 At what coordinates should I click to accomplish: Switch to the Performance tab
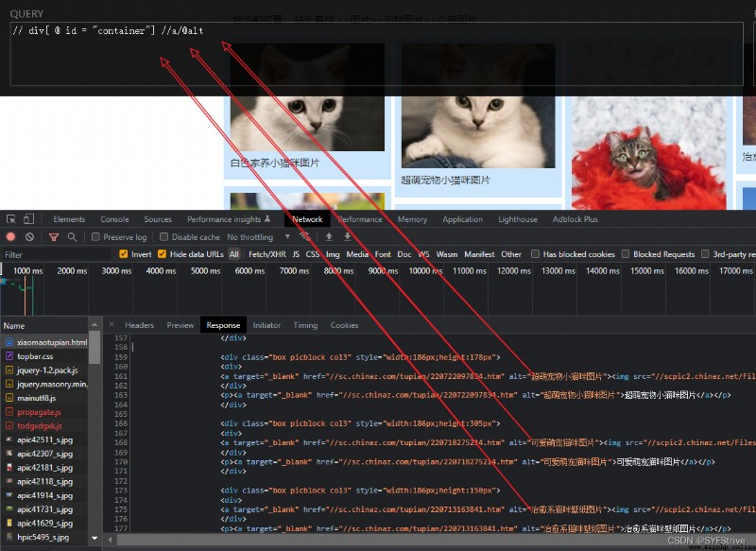(360, 219)
